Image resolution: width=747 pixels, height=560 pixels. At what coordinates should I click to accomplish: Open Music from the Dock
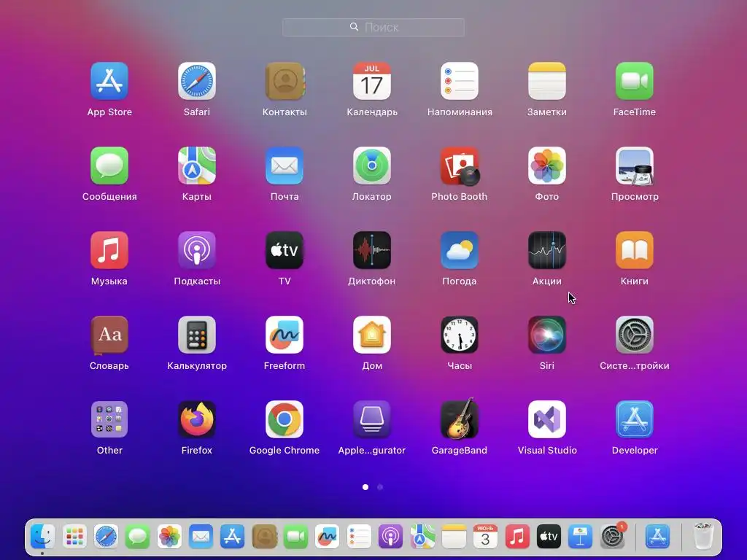517,537
